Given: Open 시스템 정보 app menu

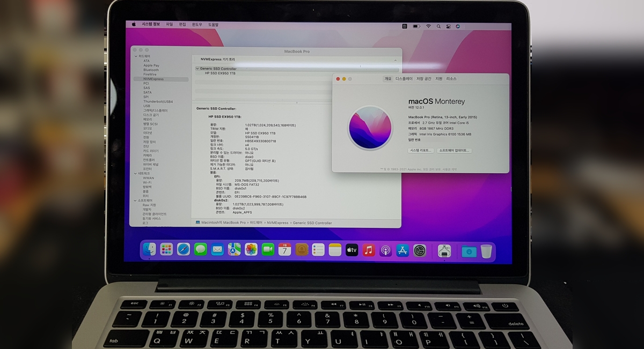Looking at the screenshot, I should pos(151,24).
